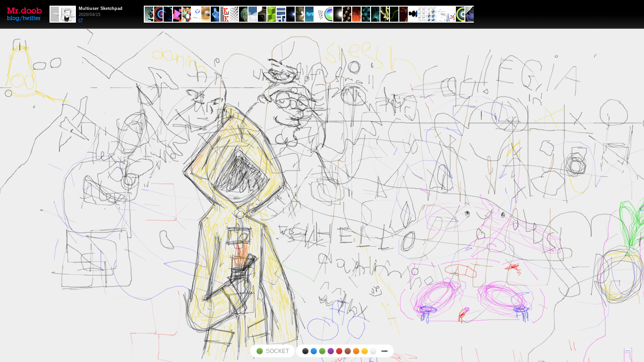Open the black blob on white thumbnail
The image size is (644, 362).
[x=413, y=14]
